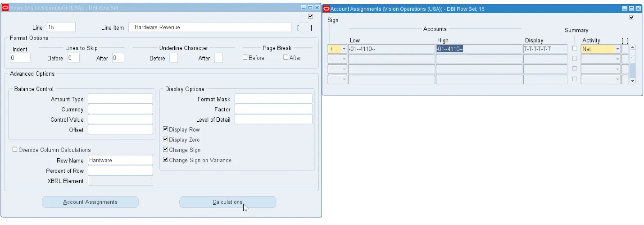Click the Line Item field Hardware Revenue
The image size is (644, 225).
[210, 27]
